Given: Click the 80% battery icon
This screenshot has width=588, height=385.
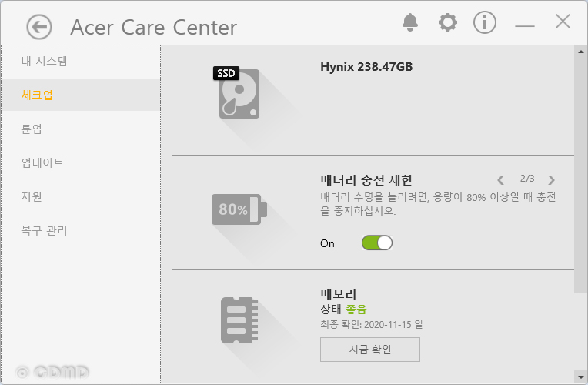Looking at the screenshot, I should 239,209.
